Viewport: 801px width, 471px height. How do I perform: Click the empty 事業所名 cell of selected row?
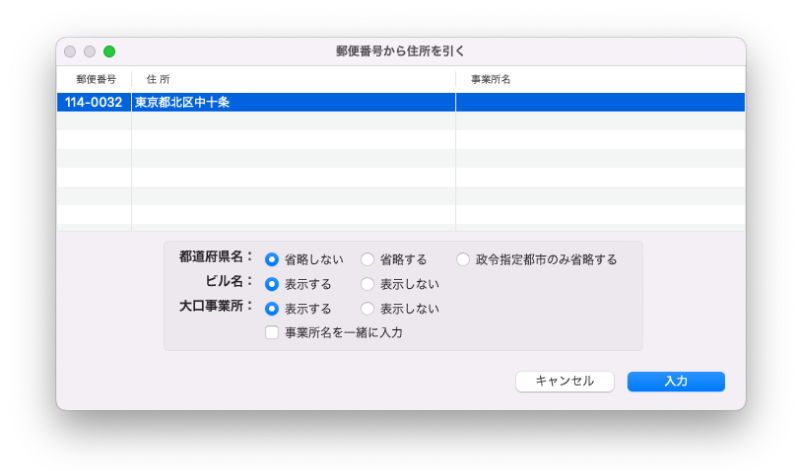click(x=600, y=102)
